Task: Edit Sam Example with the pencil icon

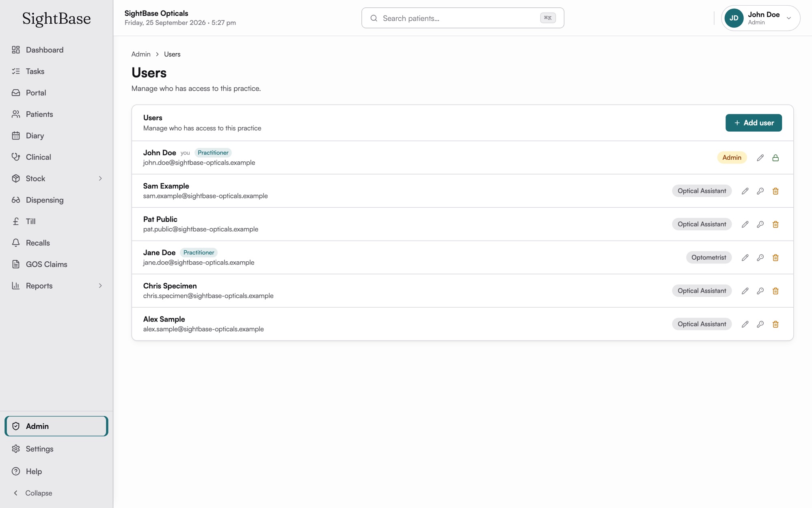Action: [x=745, y=191]
